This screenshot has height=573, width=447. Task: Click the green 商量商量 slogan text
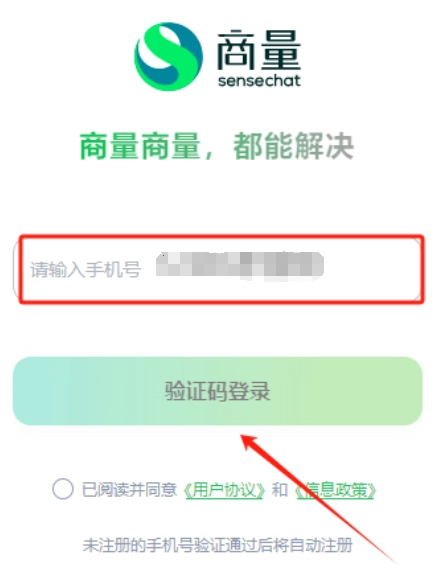(140, 147)
